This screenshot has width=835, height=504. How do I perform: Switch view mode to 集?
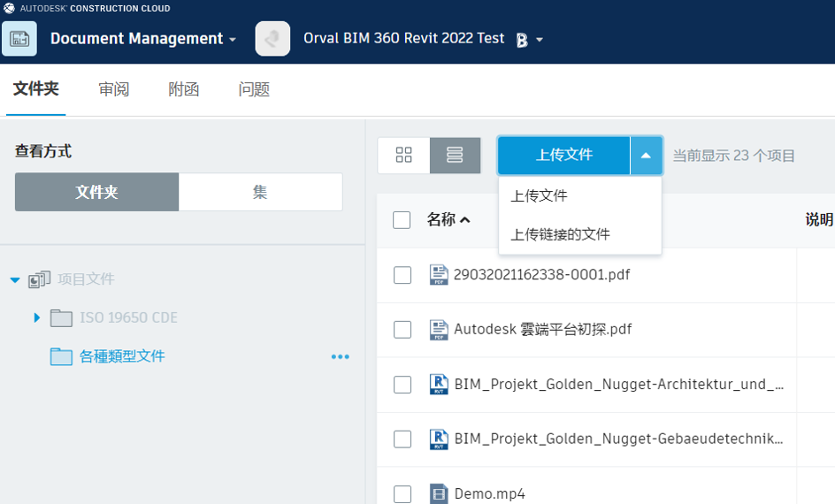pos(260,192)
